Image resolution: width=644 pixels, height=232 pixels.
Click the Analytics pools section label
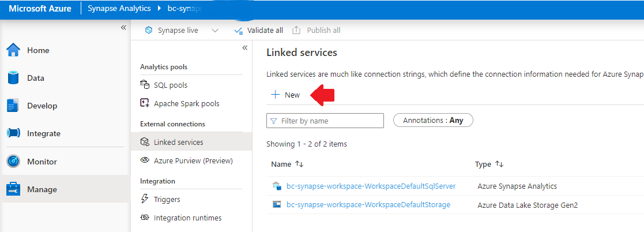coord(164,67)
